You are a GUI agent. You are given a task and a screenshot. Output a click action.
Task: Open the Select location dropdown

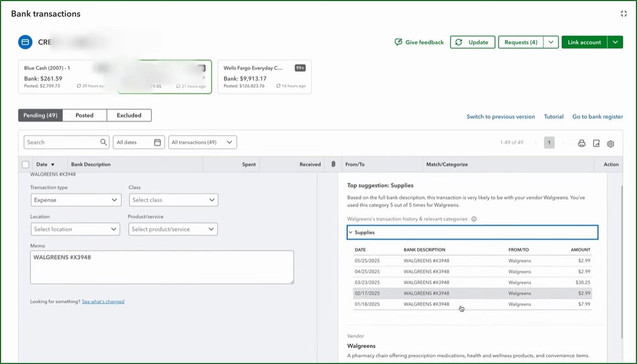pyautogui.click(x=76, y=229)
